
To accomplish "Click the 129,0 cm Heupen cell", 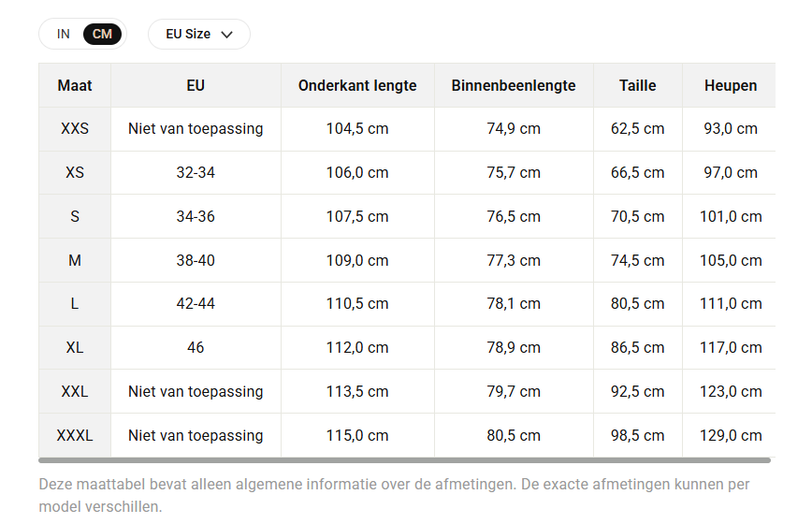I will [x=731, y=435].
